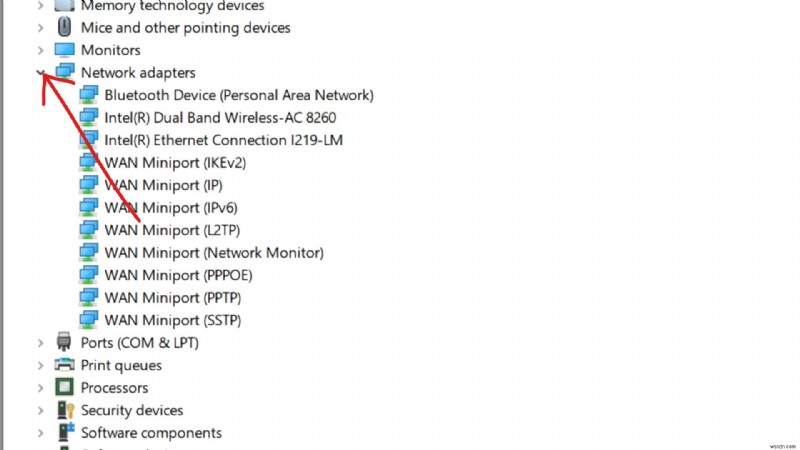Expand the Monitors category

click(40, 50)
